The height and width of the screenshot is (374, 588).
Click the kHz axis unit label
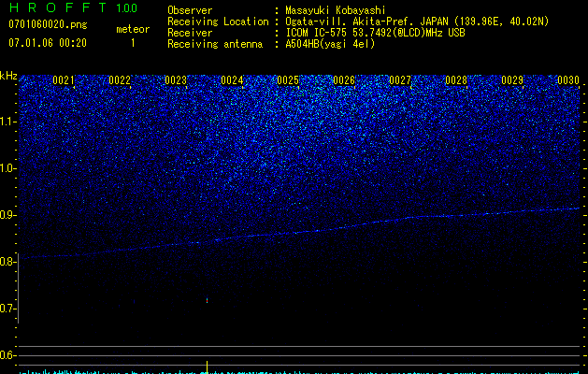(8, 76)
